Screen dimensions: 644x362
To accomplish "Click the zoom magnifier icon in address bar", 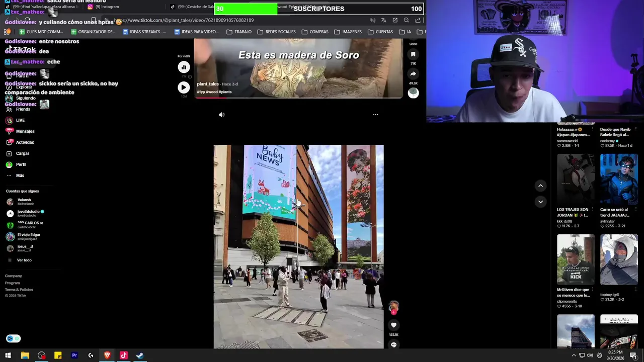I will tap(407, 20).
